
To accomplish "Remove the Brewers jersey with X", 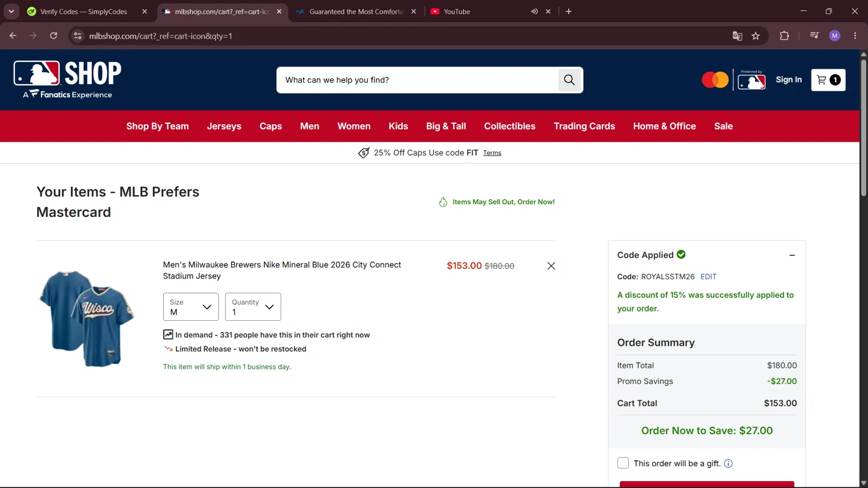I will (x=551, y=266).
